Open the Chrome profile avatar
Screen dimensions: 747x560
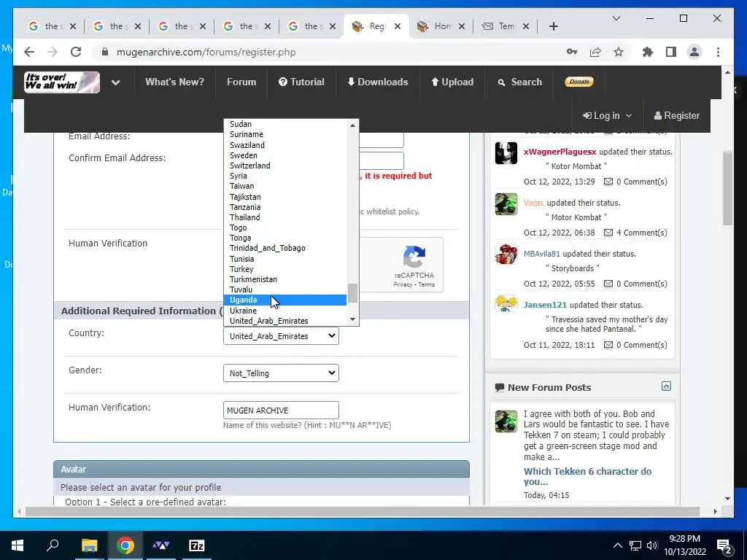694,52
